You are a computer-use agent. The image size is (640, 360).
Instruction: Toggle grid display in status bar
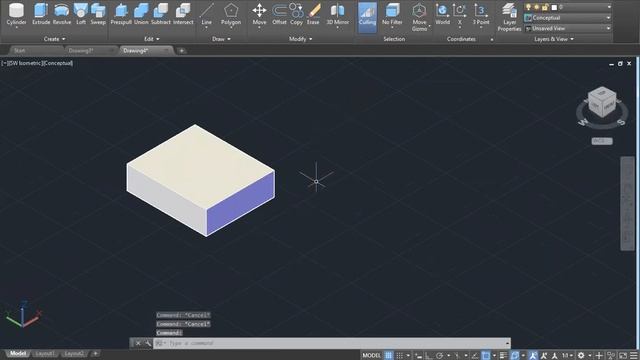(389, 356)
